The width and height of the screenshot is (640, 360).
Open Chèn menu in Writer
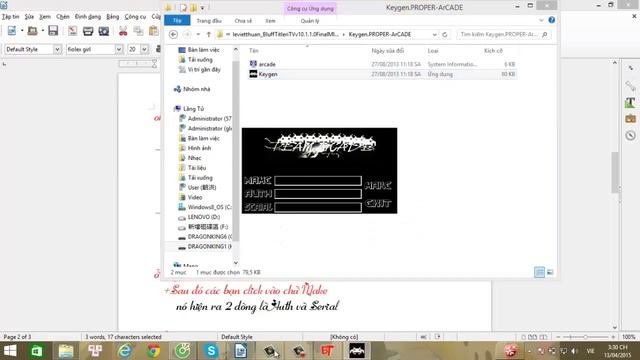[x=63, y=17]
